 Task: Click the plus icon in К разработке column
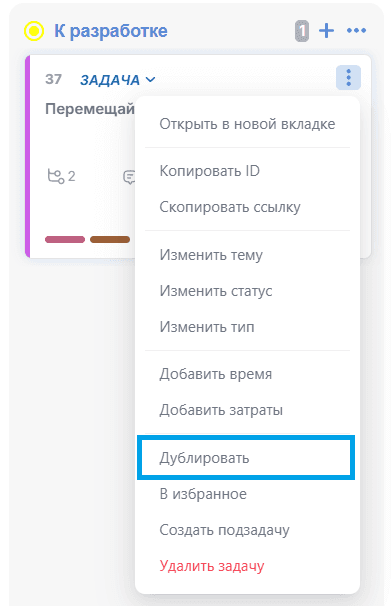point(326,31)
